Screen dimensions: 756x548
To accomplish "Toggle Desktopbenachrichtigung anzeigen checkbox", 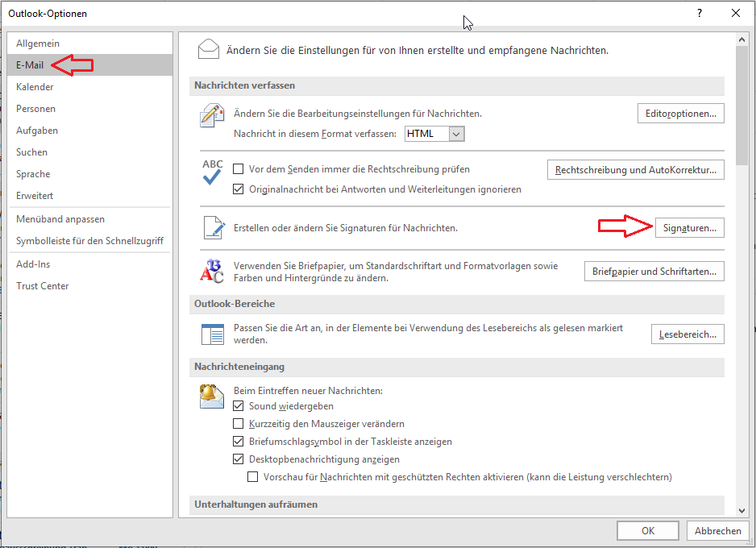I will 239,459.
